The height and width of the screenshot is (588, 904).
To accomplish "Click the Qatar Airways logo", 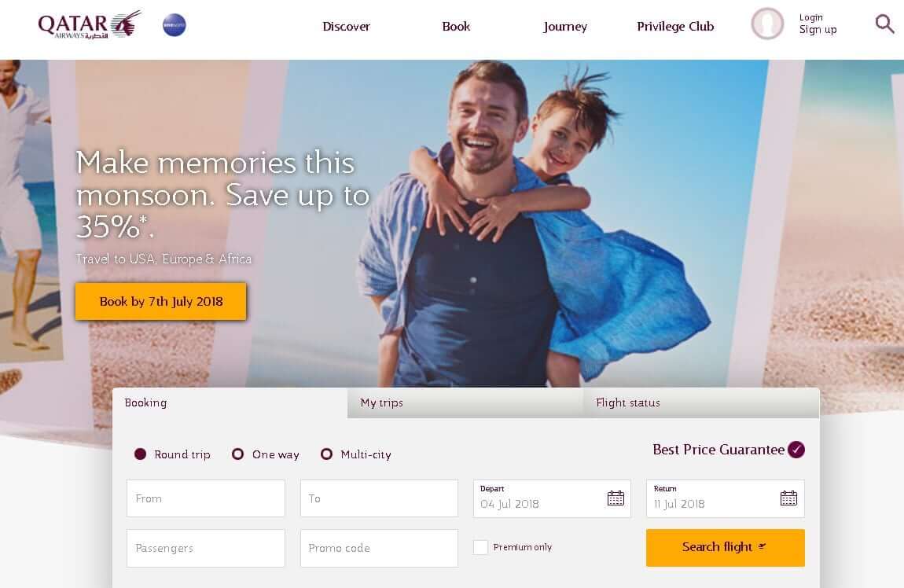I will click(x=90, y=25).
